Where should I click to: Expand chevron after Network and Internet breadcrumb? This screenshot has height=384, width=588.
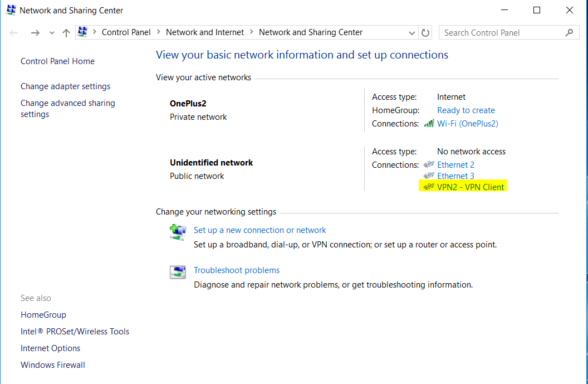click(252, 32)
